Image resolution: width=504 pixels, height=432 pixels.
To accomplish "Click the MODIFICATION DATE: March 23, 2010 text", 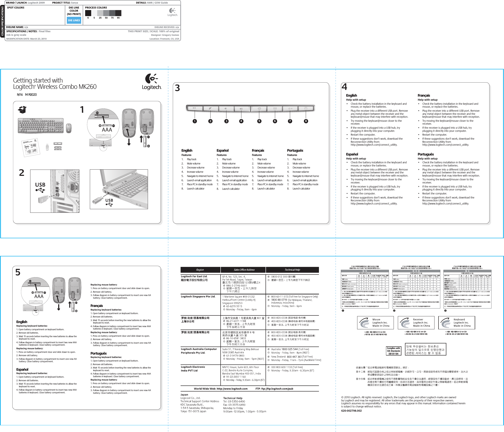I will pyautogui.click(x=26, y=39).
